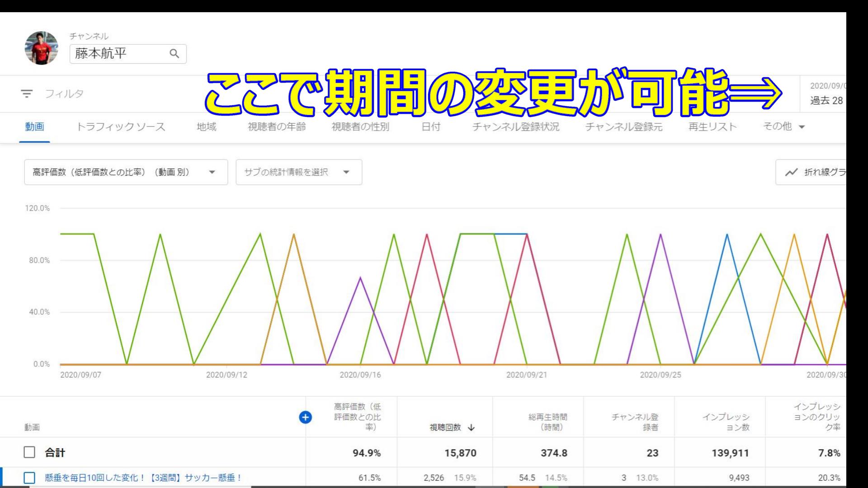This screenshot has width=868, height=488.
Task: Click the 動画 column header
Action: [32, 427]
